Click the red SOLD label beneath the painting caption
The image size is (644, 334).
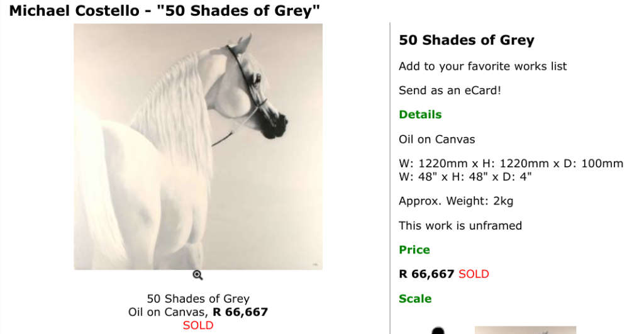pos(198,325)
